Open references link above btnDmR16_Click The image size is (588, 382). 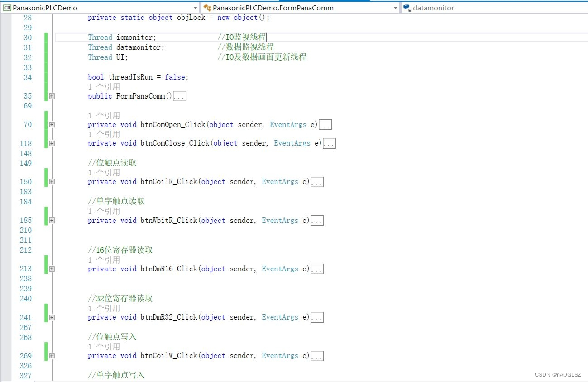(104, 260)
